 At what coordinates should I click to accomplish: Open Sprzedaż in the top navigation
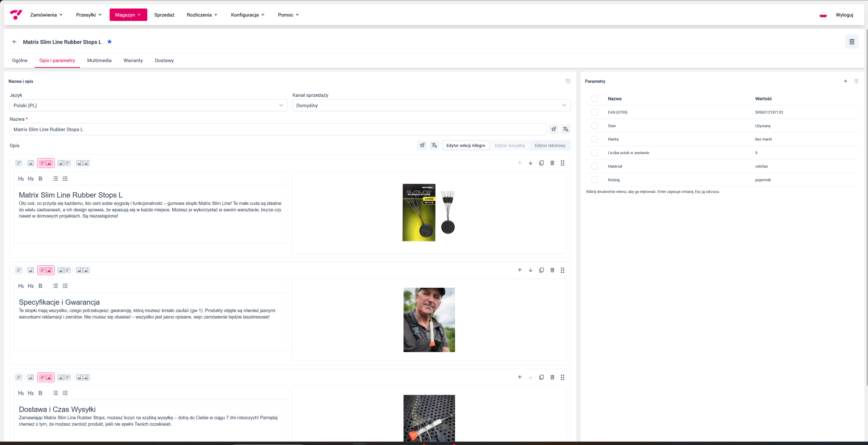tap(164, 15)
